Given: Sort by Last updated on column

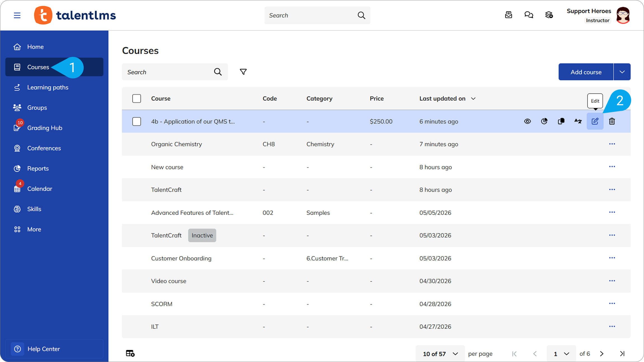Looking at the screenshot, I should [447, 98].
